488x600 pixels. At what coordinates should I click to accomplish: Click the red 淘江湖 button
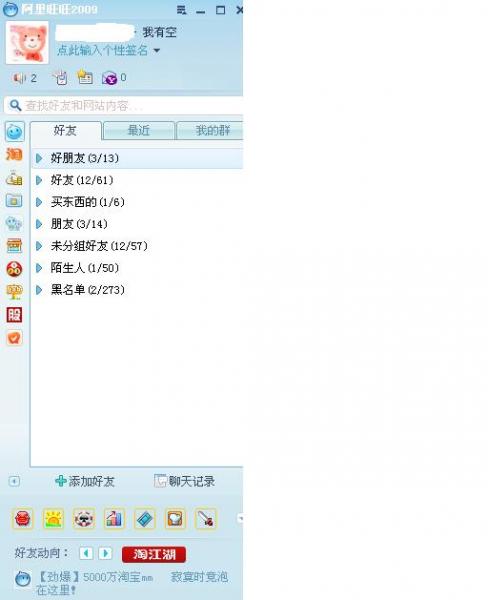tap(154, 554)
